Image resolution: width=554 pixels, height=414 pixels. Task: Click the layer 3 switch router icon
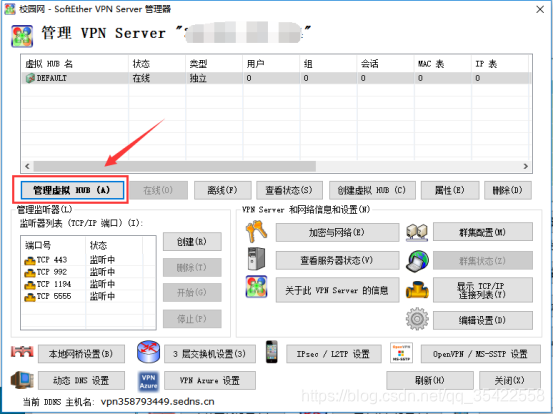148,352
